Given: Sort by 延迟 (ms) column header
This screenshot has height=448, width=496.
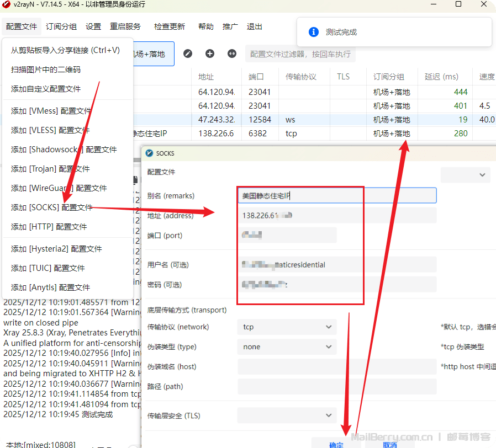Looking at the screenshot, I should [x=441, y=77].
